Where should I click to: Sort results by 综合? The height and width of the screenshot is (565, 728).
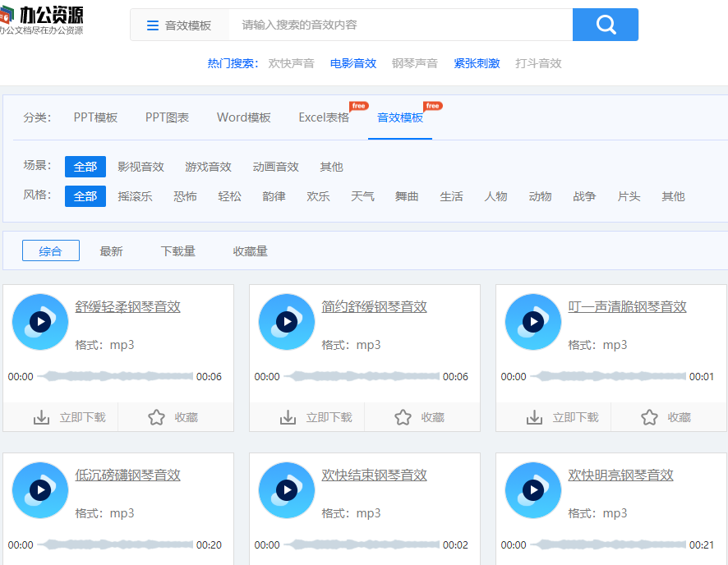tap(51, 251)
